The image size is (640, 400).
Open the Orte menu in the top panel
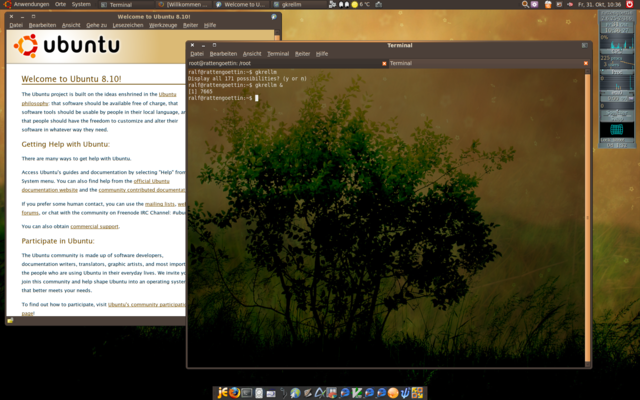[60, 4]
